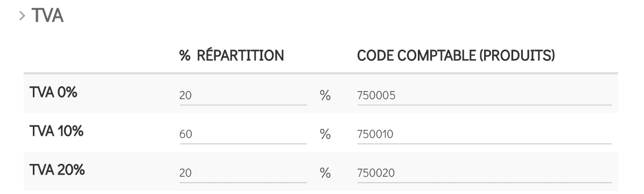The height and width of the screenshot is (194, 644).
Task: Click the percent symbol in TVA 20% row
Action: click(325, 172)
